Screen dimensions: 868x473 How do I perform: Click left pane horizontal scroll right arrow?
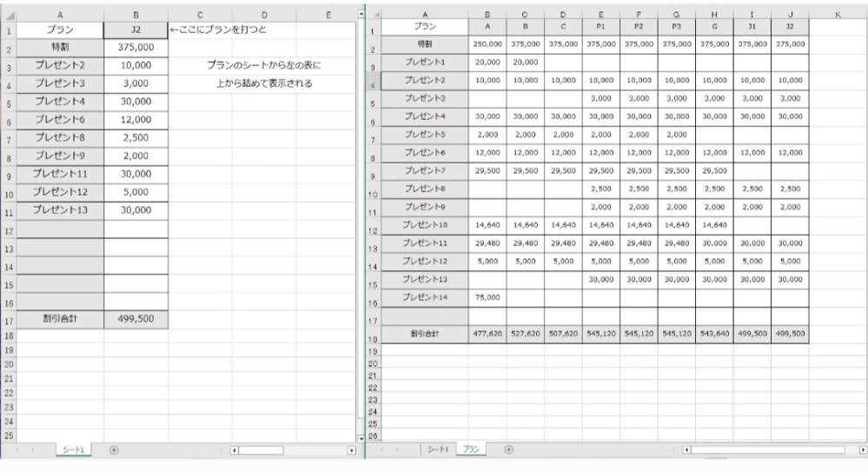[x=351, y=451]
